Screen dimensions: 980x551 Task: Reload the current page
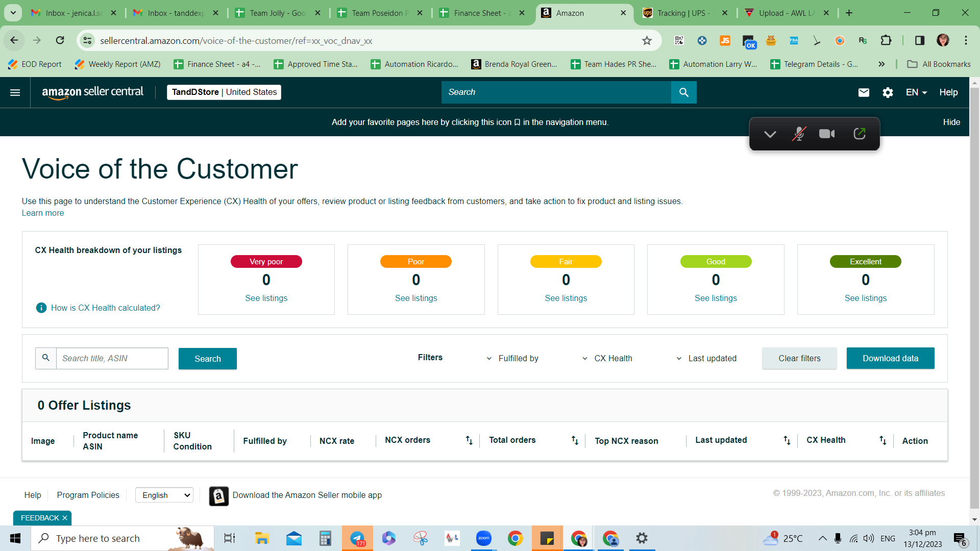(60, 40)
